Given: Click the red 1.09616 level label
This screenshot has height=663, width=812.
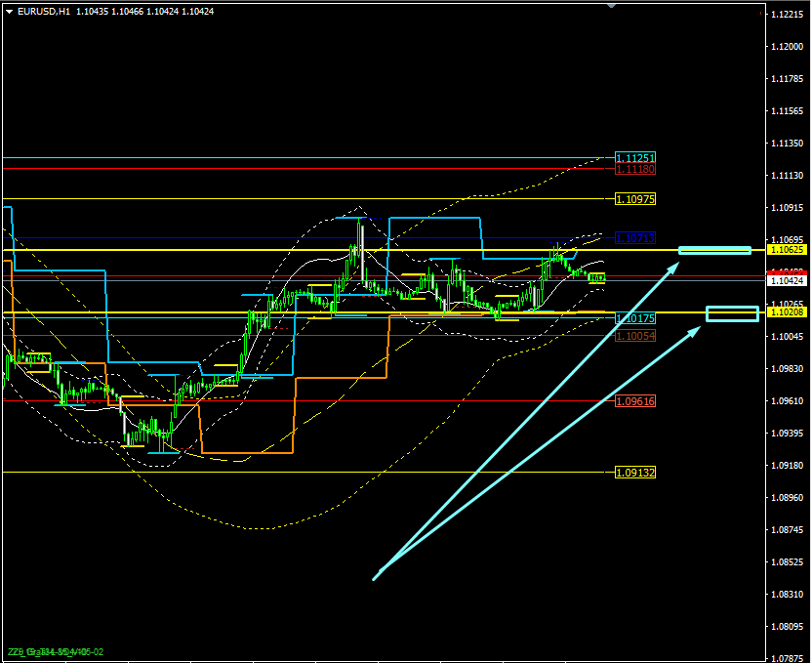Looking at the screenshot, I should pos(635,401).
